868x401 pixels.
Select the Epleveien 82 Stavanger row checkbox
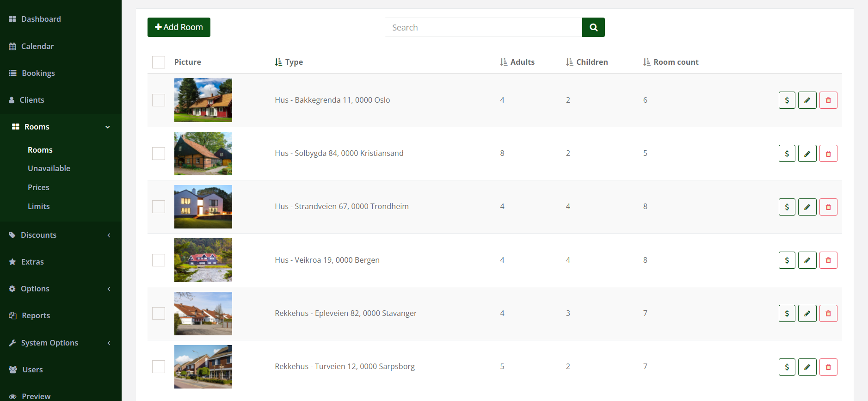click(159, 314)
